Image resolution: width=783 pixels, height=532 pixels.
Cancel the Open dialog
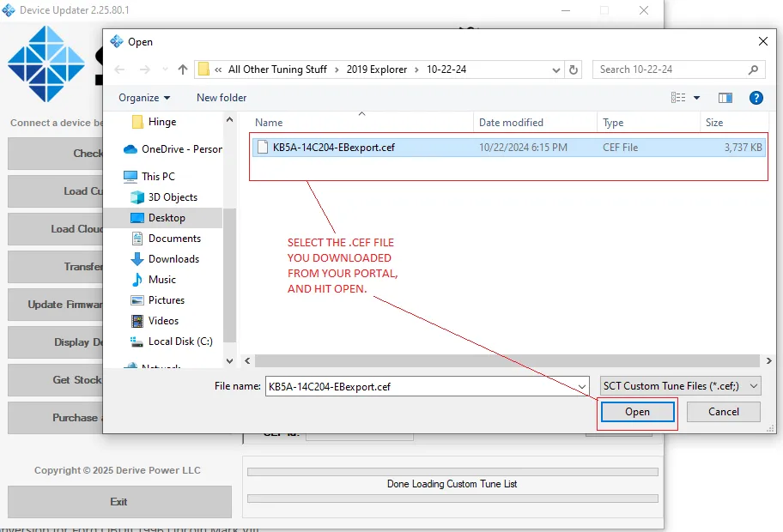click(x=724, y=412)
